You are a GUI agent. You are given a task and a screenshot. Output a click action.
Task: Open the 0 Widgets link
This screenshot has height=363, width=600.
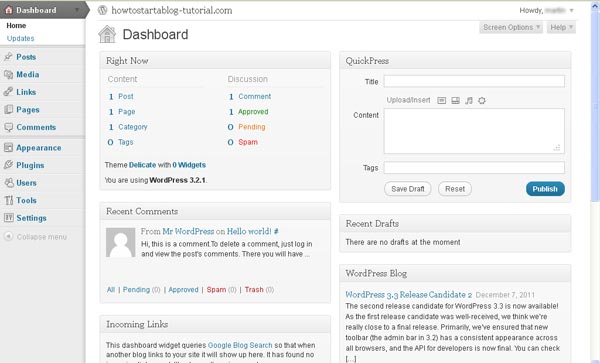(189, 165)
